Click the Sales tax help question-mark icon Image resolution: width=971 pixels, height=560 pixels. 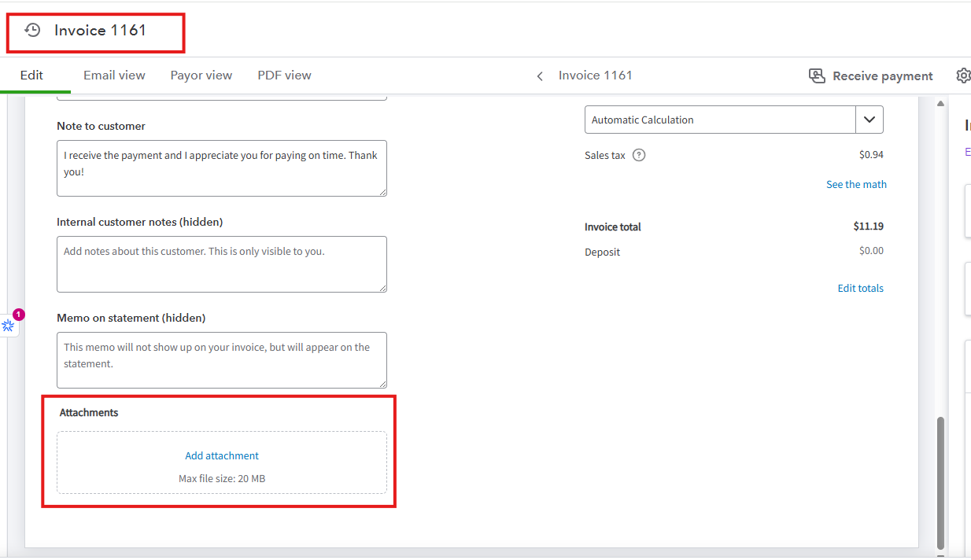coord(639,155)
